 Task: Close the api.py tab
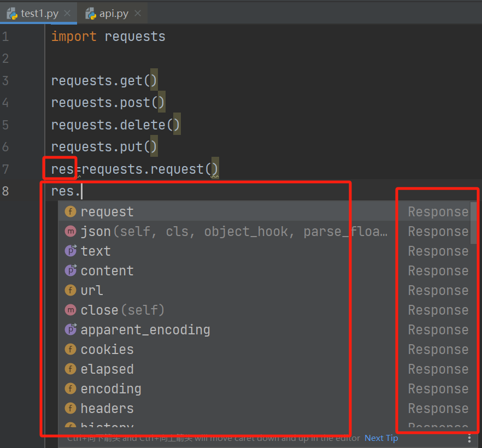[138, 14]
